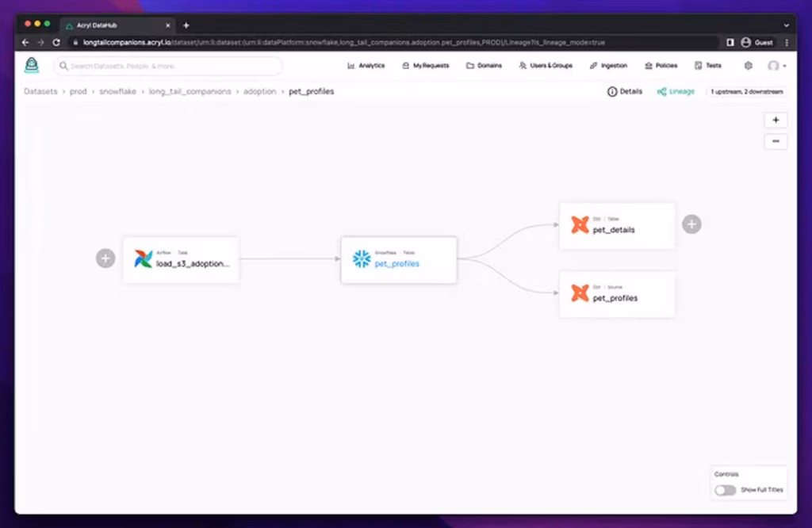Select the pet_details dbt node
This screenshot has width=812, height=528.
[617, 226]
